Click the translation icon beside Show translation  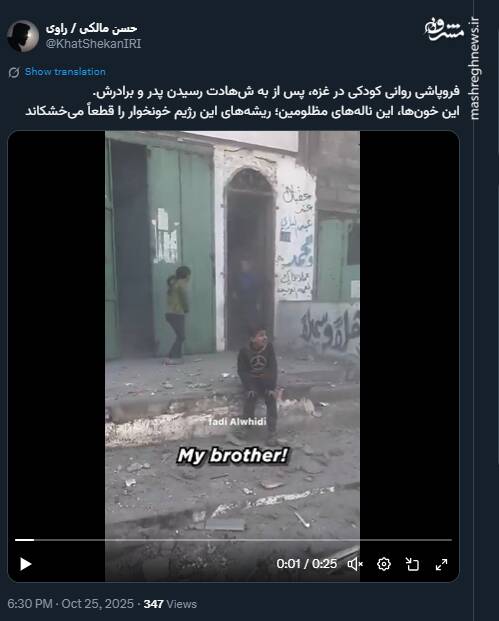(14, 72)
